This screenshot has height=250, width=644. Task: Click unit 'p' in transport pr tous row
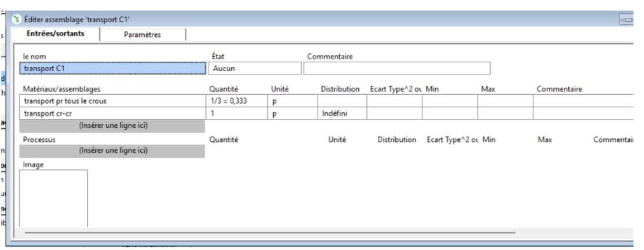(x=292, y=101)
